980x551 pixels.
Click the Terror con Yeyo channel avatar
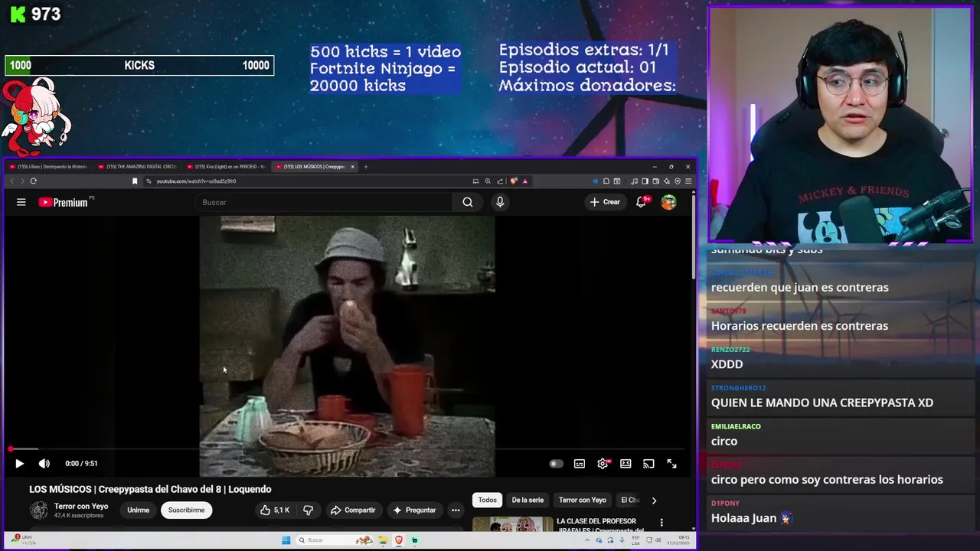click(38, 510)
